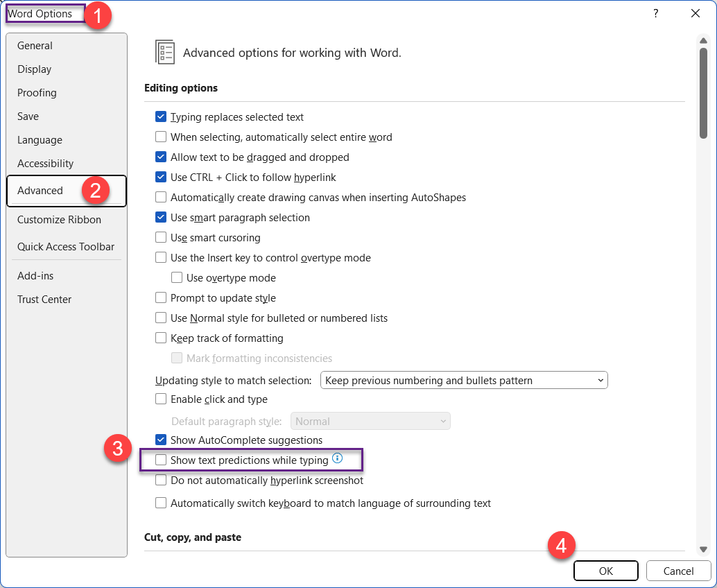
Task: Enable automatic drawing canvas for AutoShapes
Action: coord(160,197)
